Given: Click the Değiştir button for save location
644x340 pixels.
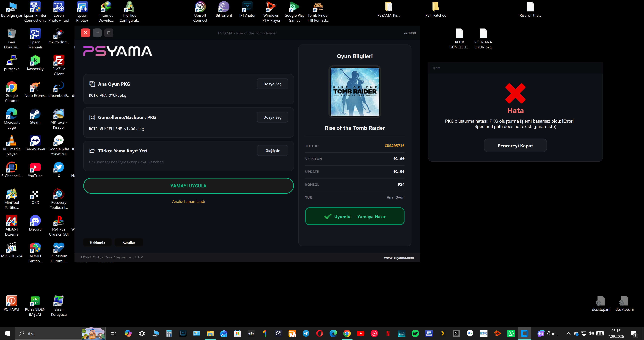Looking at the screenshot, I should tap(272, 151).
